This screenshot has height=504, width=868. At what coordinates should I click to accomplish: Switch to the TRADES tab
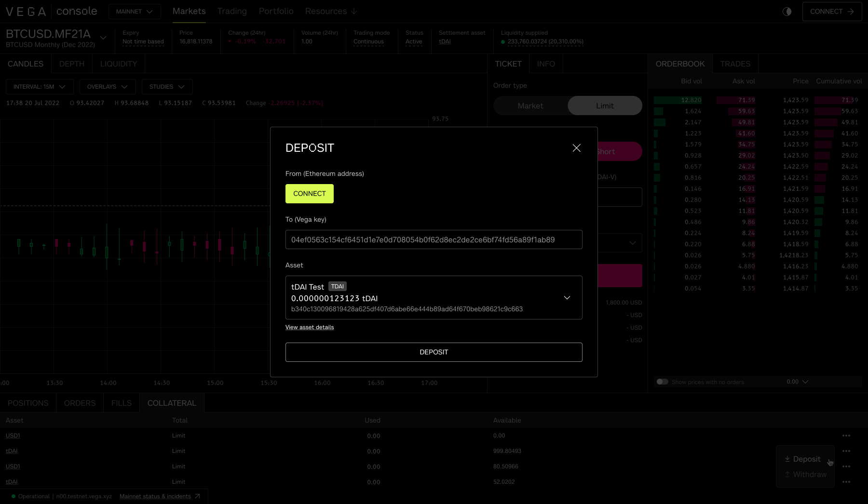pyautogui.click(x=735, y=63)
